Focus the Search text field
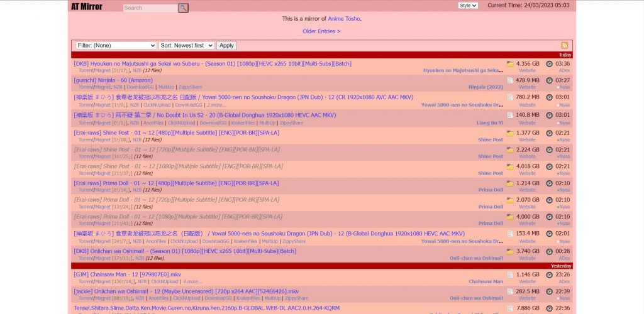Viewport: 644px width, 314px height. point(150,8)
